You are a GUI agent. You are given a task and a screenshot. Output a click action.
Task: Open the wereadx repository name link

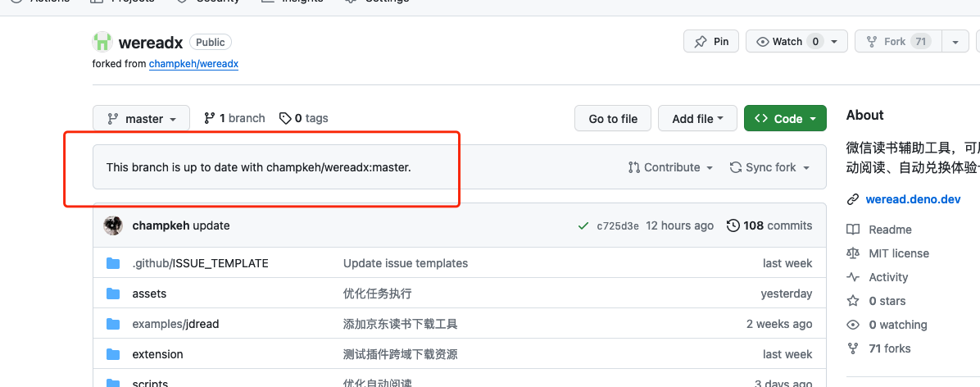[151, 43]
